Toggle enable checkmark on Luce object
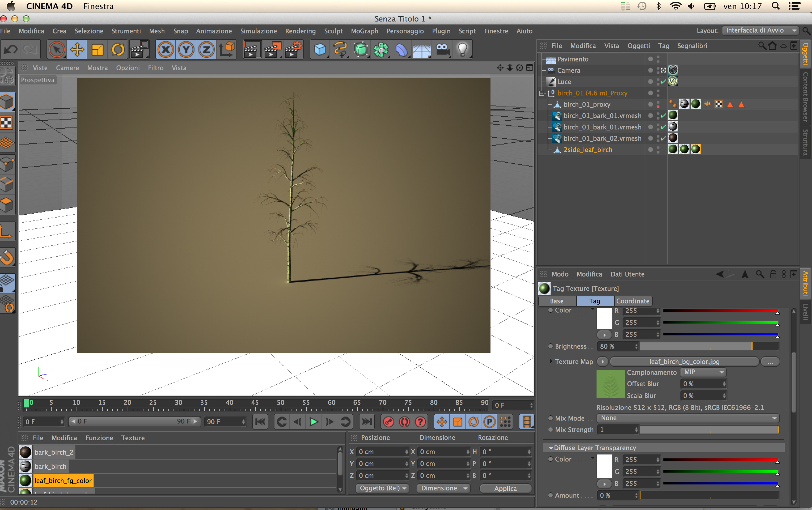 (x=663, y=82)
